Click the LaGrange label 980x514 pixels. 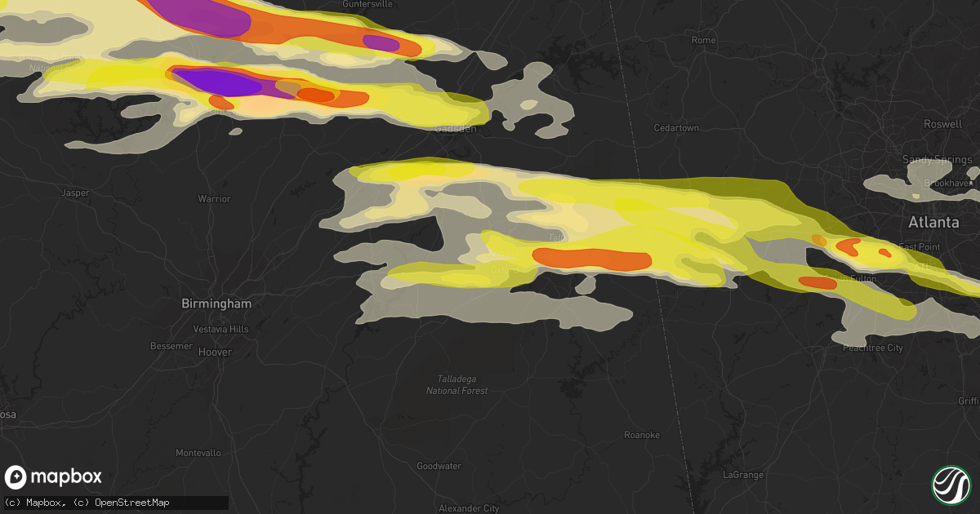(x=743, y=475)
